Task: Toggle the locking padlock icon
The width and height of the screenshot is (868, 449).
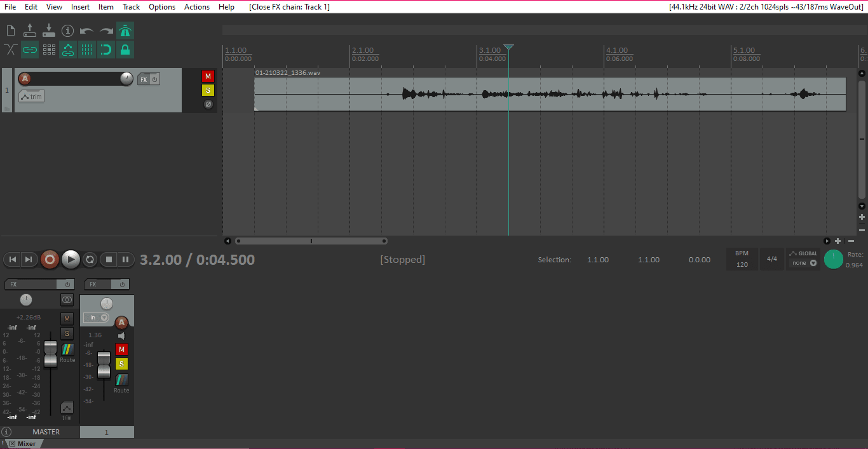Action: coord(125,50)
